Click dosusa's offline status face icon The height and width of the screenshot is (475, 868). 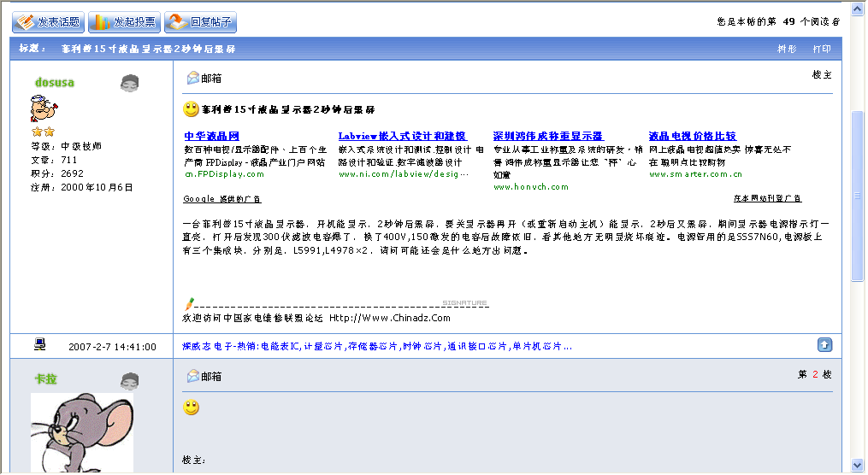[129, 83]
